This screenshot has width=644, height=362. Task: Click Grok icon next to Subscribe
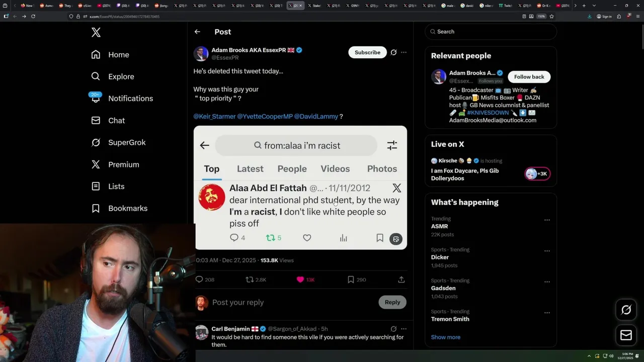(393, 52)
